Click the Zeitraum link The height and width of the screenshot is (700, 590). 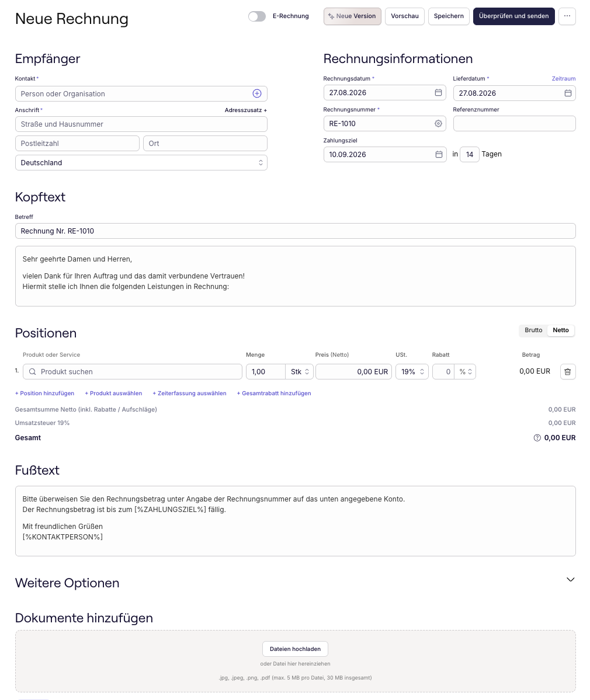point(563,79)
